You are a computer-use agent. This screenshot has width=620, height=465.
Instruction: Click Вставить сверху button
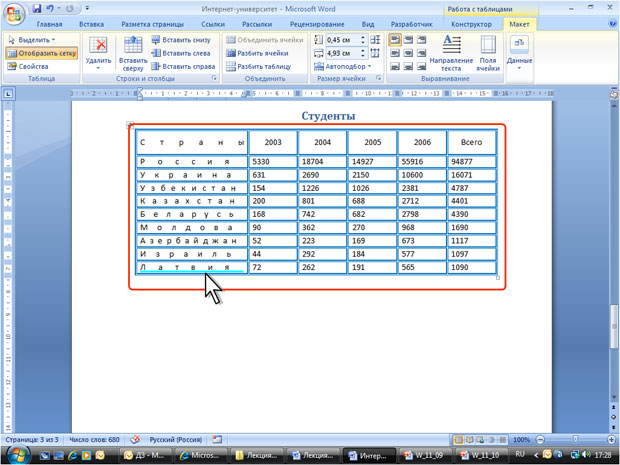point(133,54)
